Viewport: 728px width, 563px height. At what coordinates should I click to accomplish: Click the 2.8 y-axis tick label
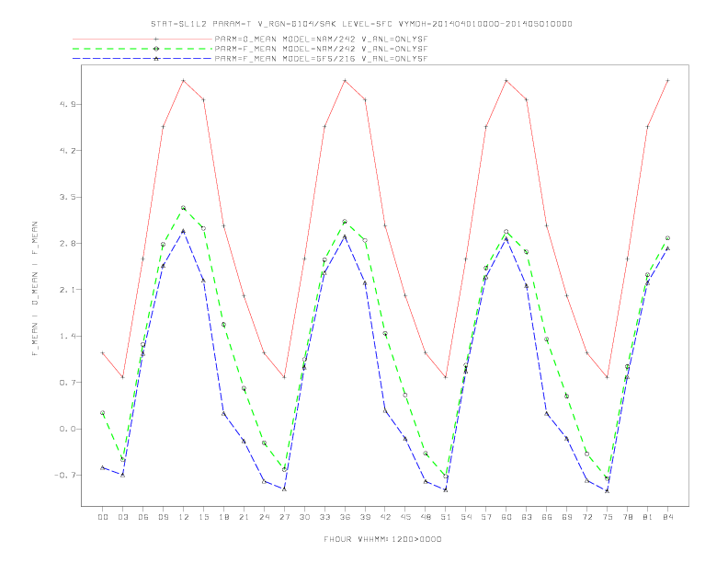pyautogui.click(x=67, y=244)
